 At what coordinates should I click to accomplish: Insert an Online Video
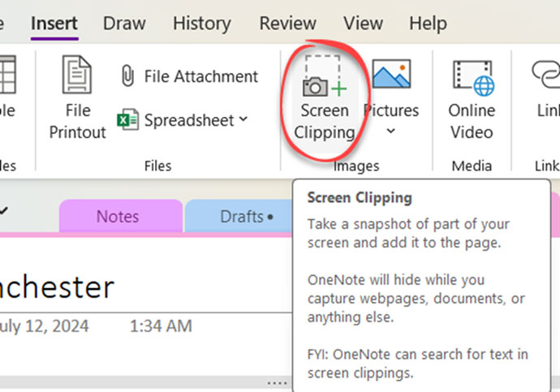coord(472,78)
